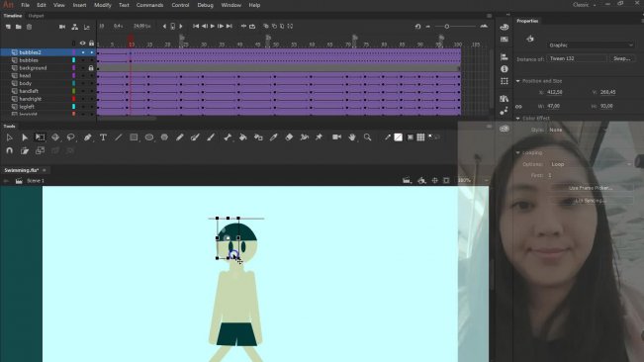Click the New Folder icon in timeline
The image size is (644, 362).
point(18,27)
